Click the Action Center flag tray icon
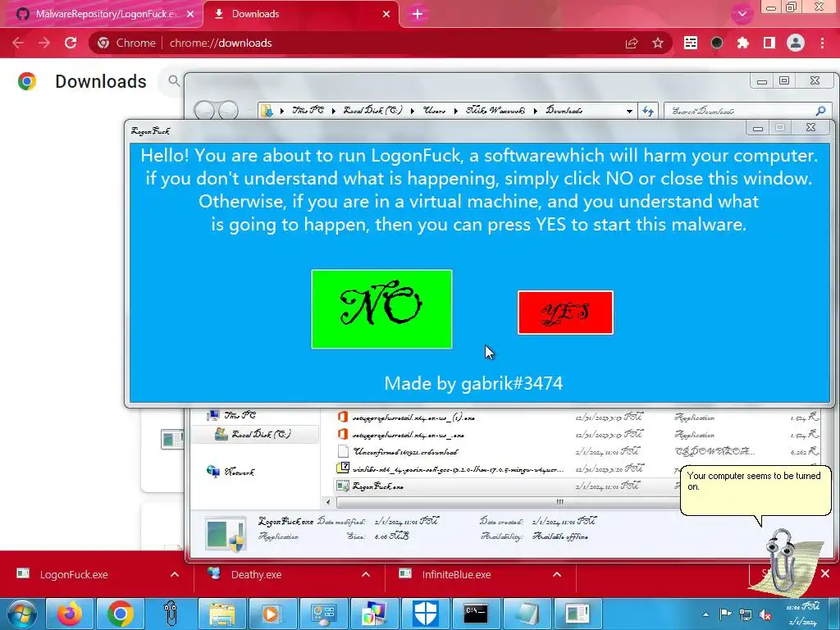The width and height of the screenshot is (840, 630). pos(725,614)
